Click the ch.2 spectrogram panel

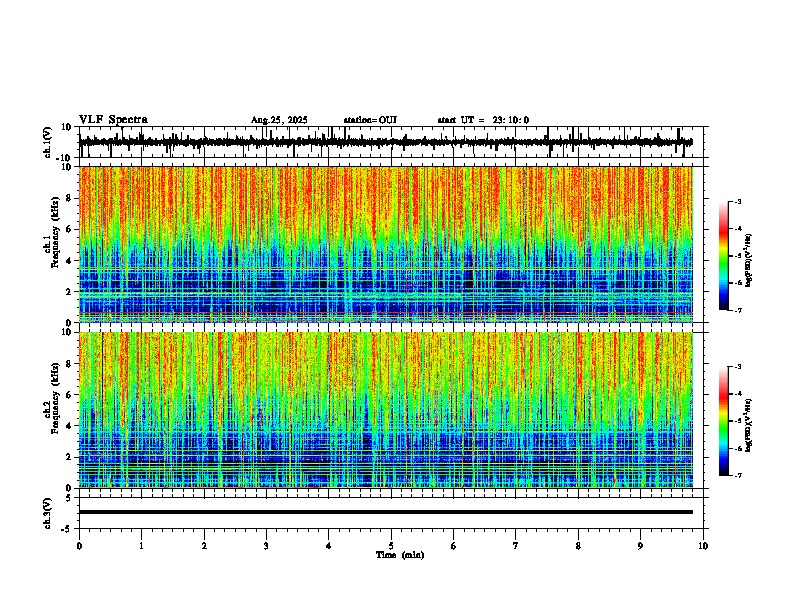386,410
